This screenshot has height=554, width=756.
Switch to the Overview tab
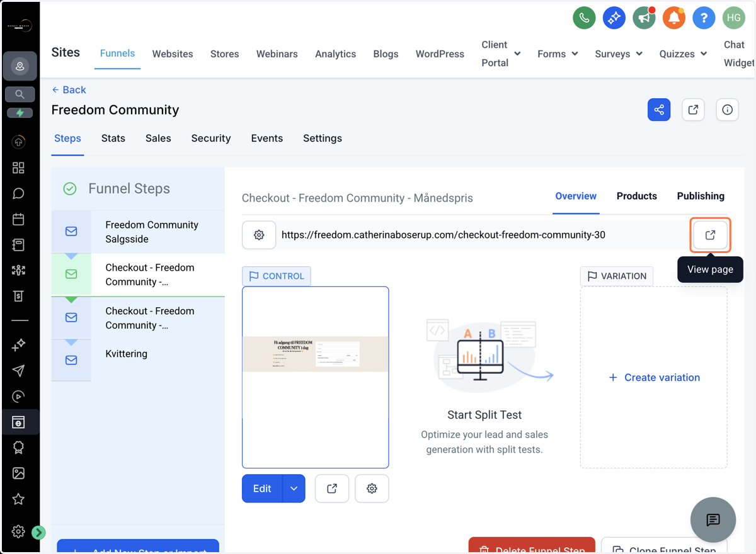[576, 196]
